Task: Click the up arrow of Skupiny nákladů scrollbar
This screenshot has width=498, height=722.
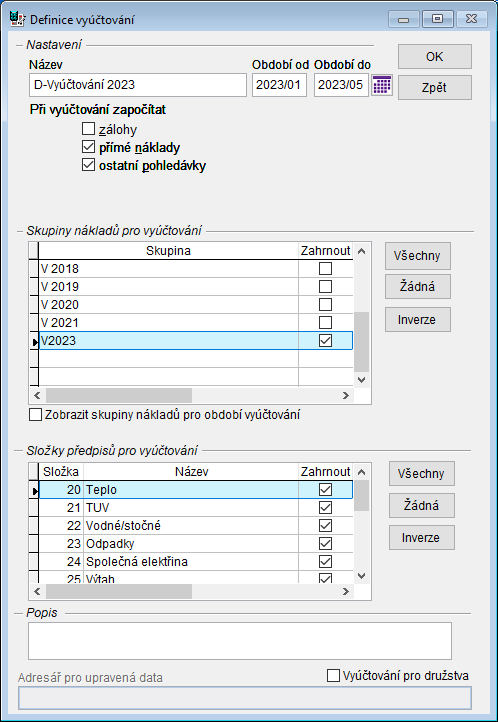Action: 361,251
